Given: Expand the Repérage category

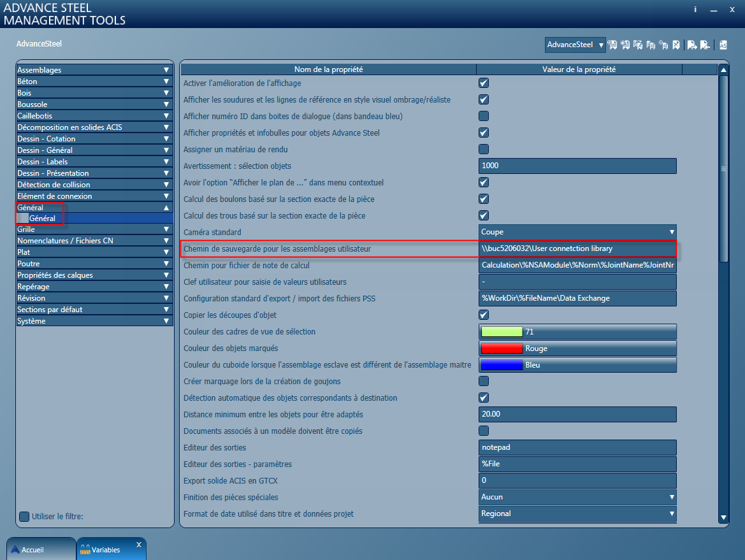Looking at the screenshot, I should pyautogui.click(x=94, y=287).
